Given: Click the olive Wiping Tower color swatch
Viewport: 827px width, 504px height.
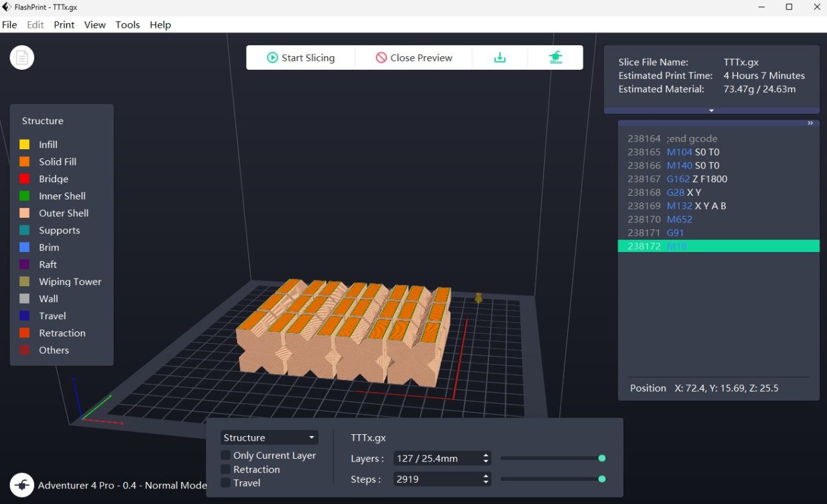Looking at the screenshot, I should pyautogui.click(x=25, y=282).
